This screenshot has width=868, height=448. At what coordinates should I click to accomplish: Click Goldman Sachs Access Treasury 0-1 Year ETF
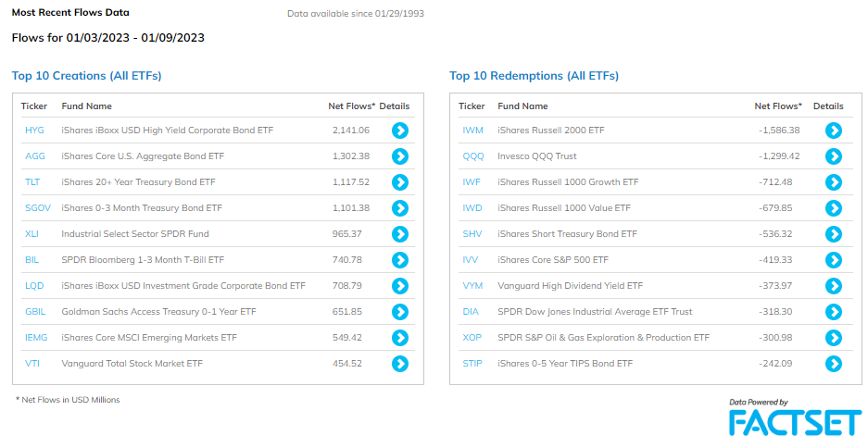tap(159, 312)
